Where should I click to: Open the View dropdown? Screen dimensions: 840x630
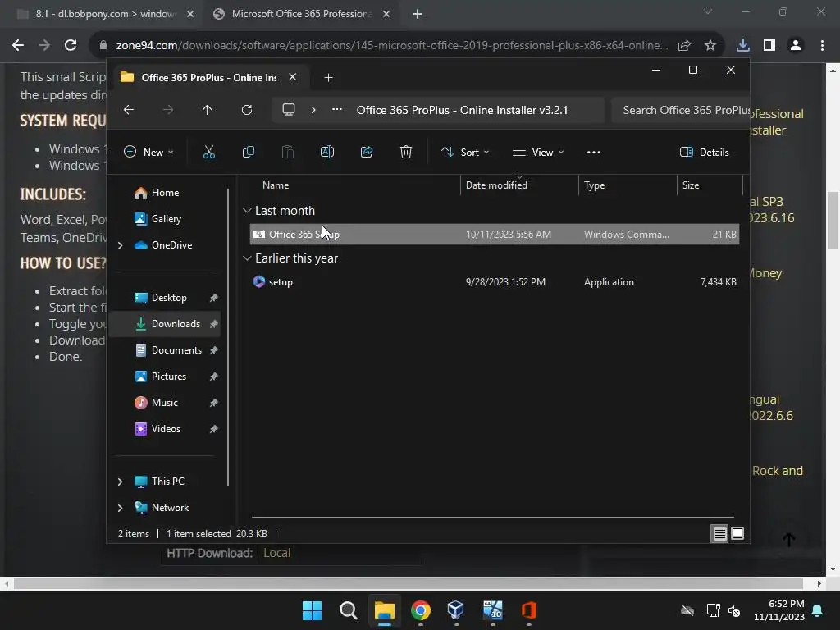538,152
